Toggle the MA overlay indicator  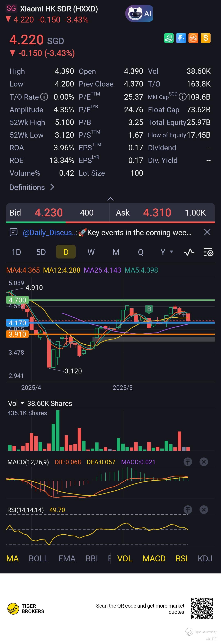coord(12,559)
